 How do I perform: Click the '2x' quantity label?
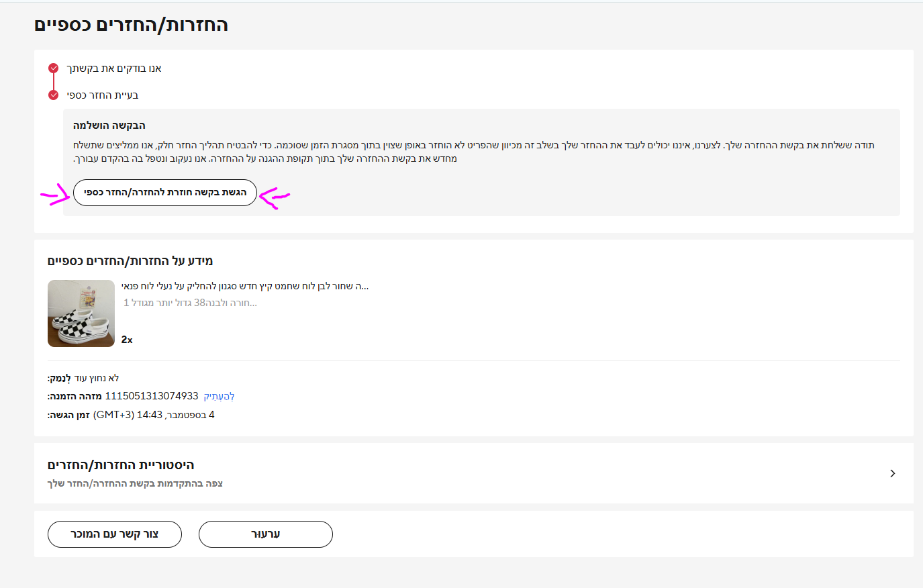pos(127,340)
